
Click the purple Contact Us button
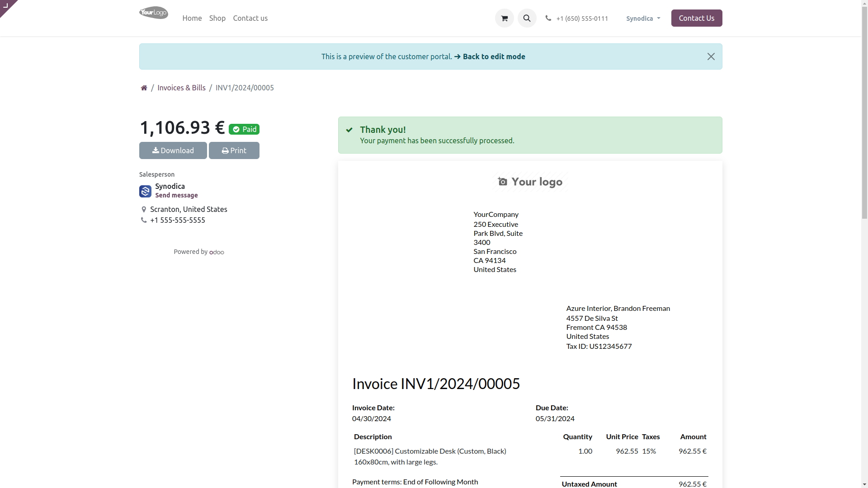point(697,18)
